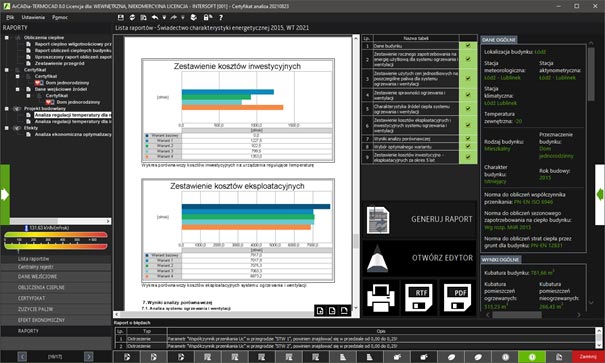Export report using PDF icon
The width and height of the screenshot is (605, 363).
point(457,298)
